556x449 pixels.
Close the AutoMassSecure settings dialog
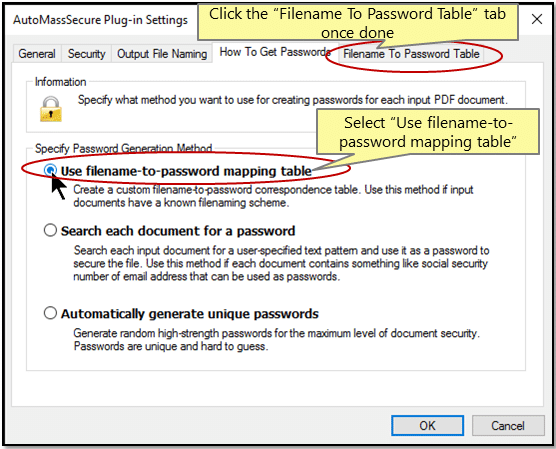pos(537,19)
